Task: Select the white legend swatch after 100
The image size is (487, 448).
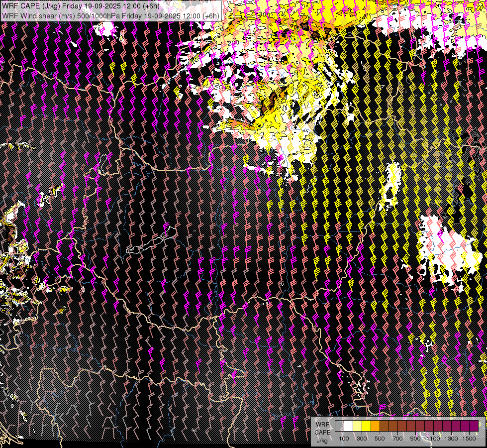Action: point(349,426)
